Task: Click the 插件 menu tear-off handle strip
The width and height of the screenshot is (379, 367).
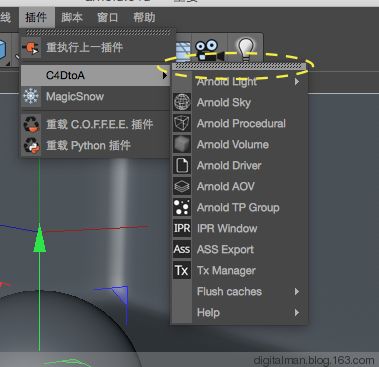Action: pos(98,32)
